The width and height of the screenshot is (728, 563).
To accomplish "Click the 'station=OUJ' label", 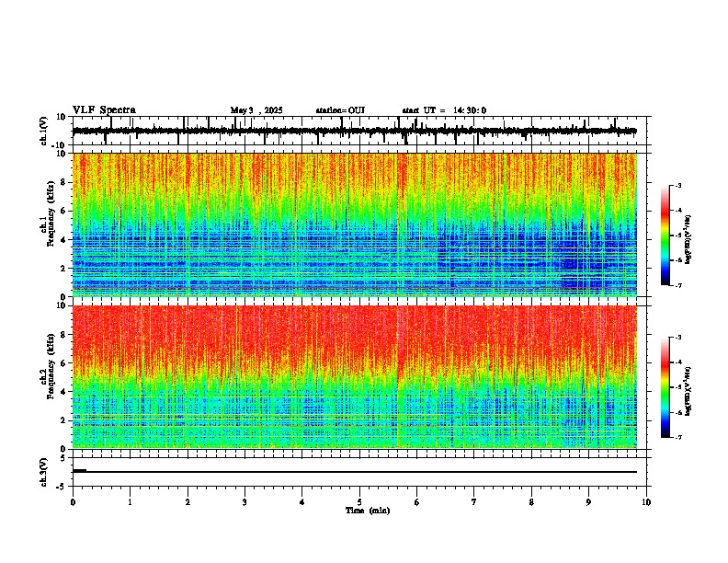I will (x=340, y=110).
